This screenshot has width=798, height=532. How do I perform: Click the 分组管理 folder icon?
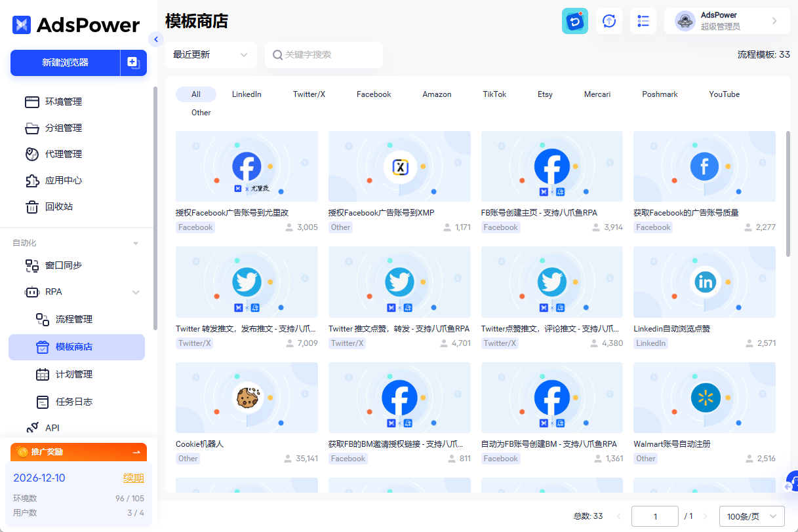click(x=32, y=128)
